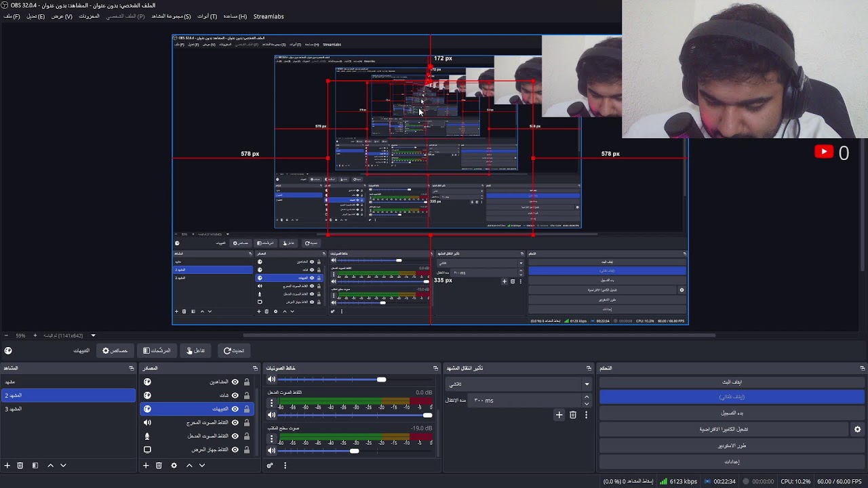Open the Streamlabs menu

269,16
